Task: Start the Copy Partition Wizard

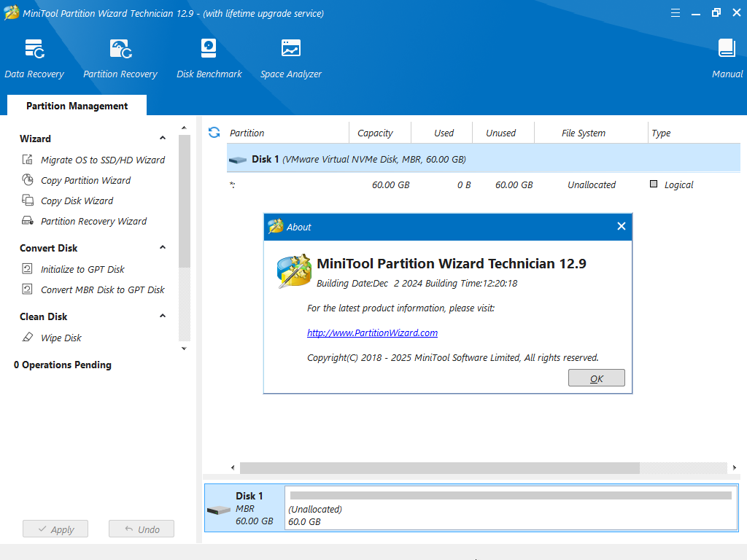Action: point(85,180)
